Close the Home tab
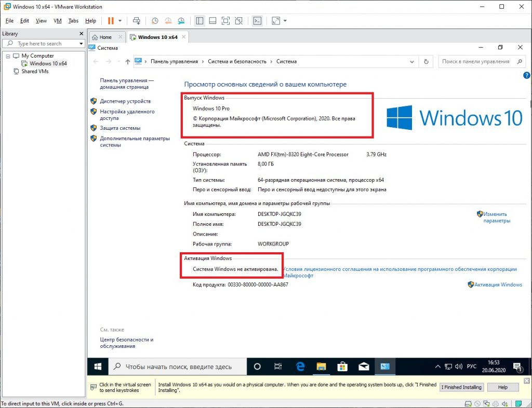532x408 pixels. coord(120,37)
